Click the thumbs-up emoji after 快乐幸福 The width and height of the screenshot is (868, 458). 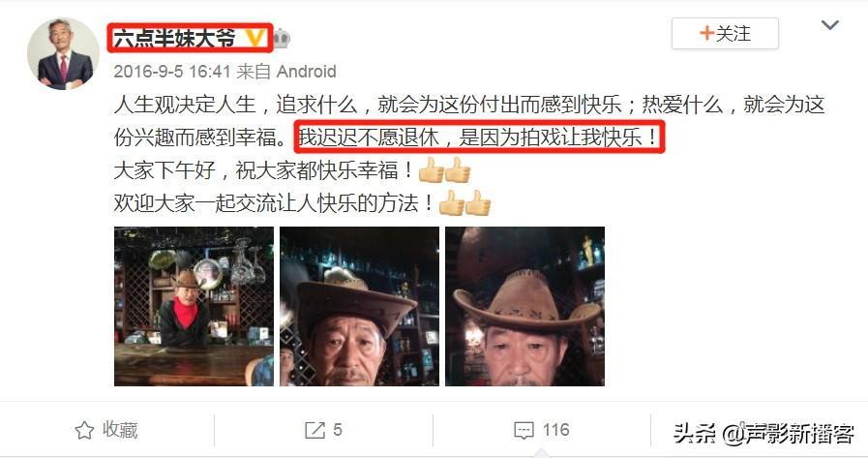click(x=444, y=170)
